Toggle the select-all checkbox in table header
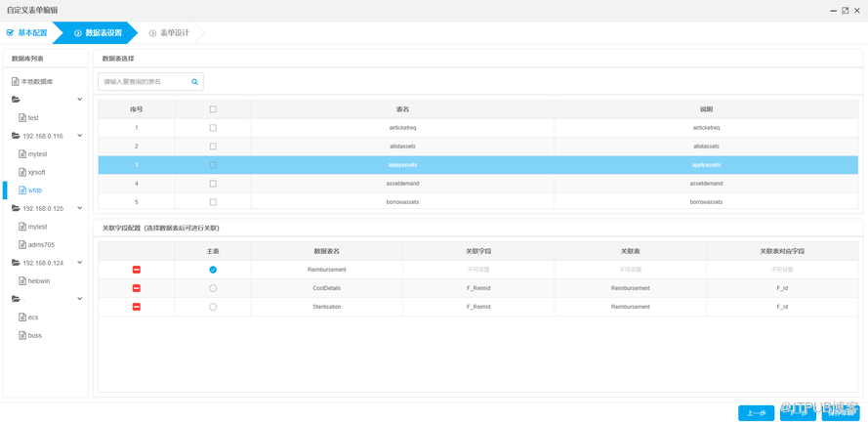The width and height of the screenshot is (868, 422). (x=213, y=109)
